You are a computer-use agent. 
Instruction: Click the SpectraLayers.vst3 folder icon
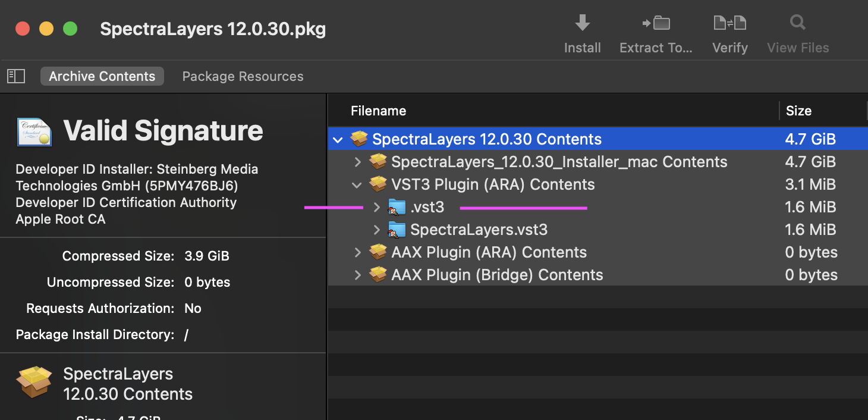[x=397, y=230]
